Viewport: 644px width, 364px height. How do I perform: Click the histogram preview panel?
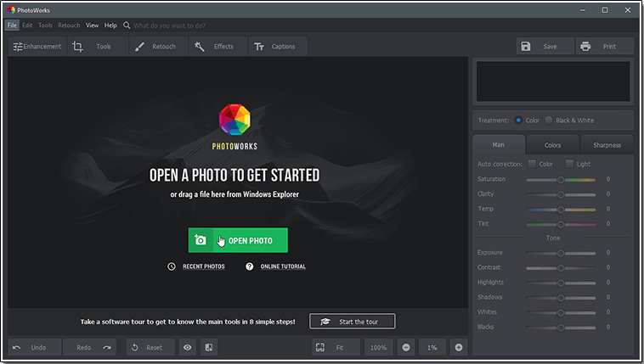tap(553, 81)
